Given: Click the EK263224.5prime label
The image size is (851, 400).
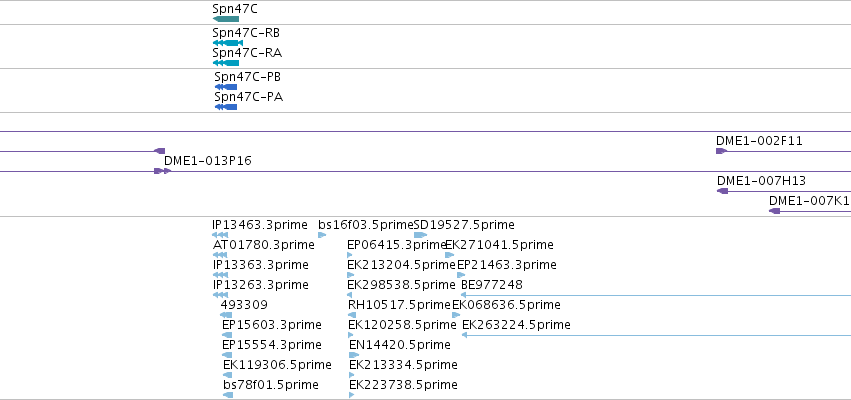Looking at the screenshot, I should tap(516, 325).
